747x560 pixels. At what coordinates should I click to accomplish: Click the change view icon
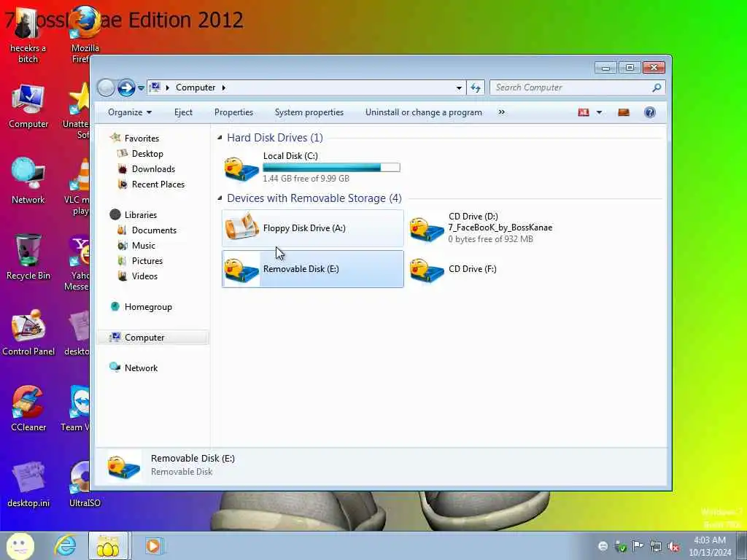point(584,112)
